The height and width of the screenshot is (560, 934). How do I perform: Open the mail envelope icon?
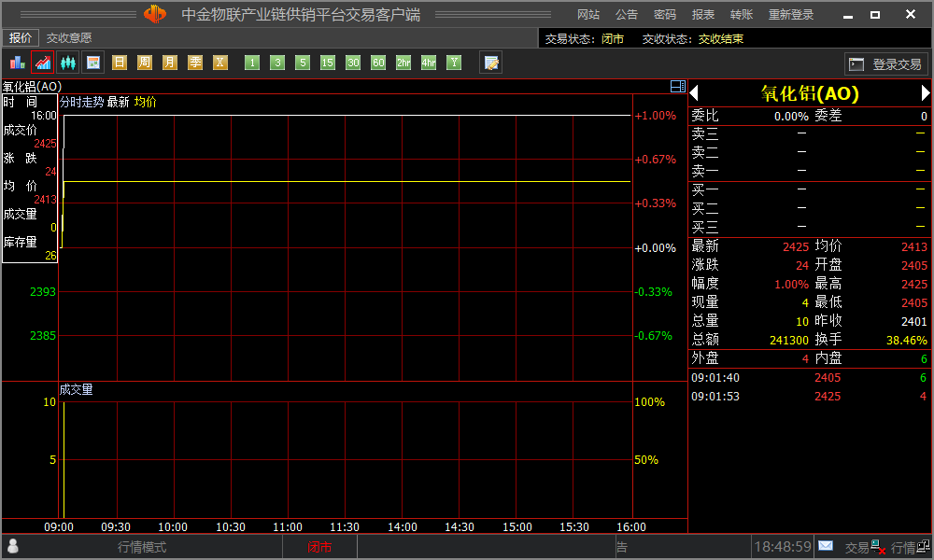826,546
